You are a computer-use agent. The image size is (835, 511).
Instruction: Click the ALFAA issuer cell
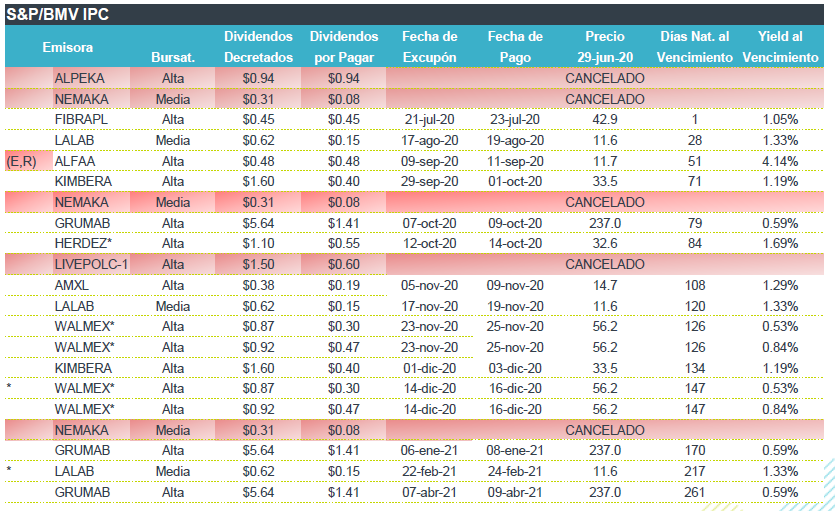[75, 161]
